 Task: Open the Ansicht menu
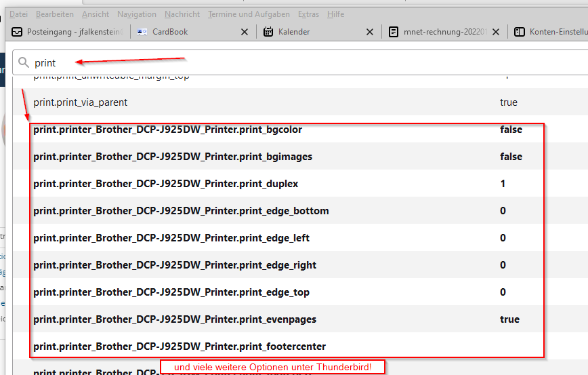[x=96, y=14]
